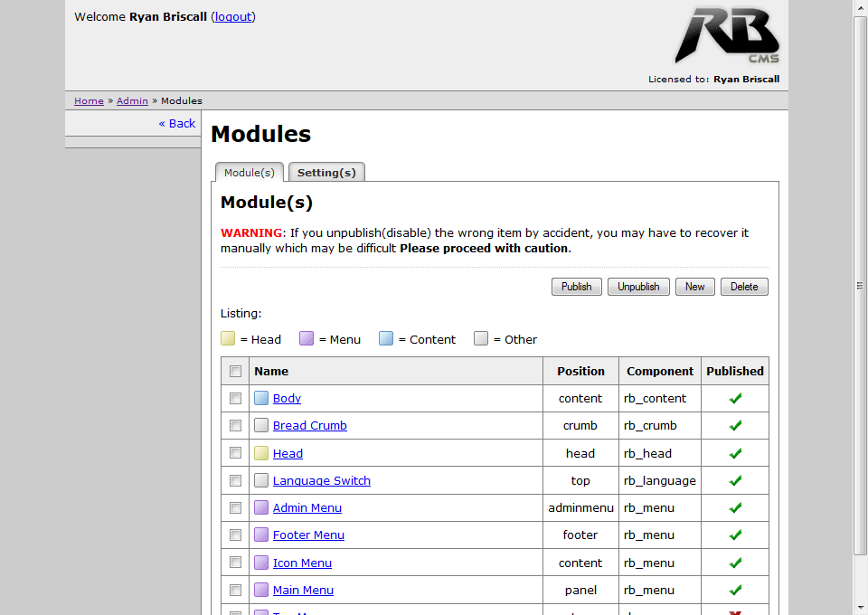Tick the select-all checkbox in table header
868x615 pixels.
tap(236, 371)
